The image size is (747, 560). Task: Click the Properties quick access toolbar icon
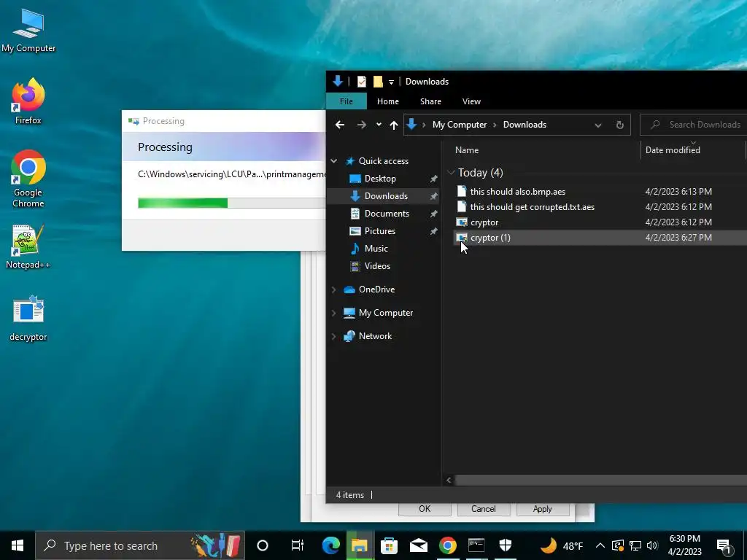click(362, 82)
